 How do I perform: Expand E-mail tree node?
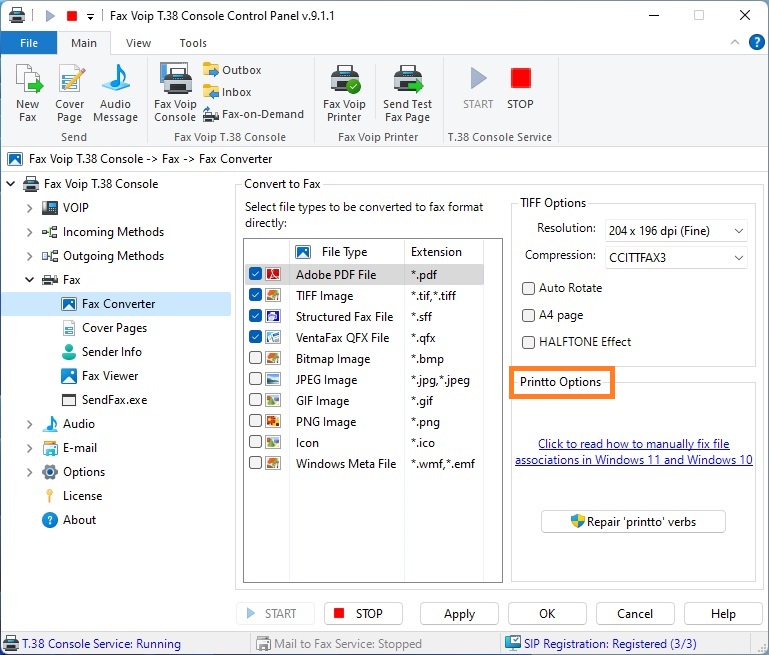click(29, 448)
